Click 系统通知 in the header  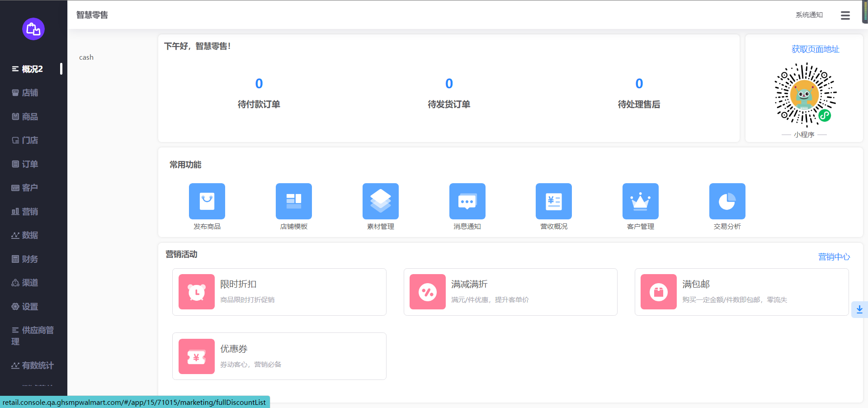tap(809, 15)
